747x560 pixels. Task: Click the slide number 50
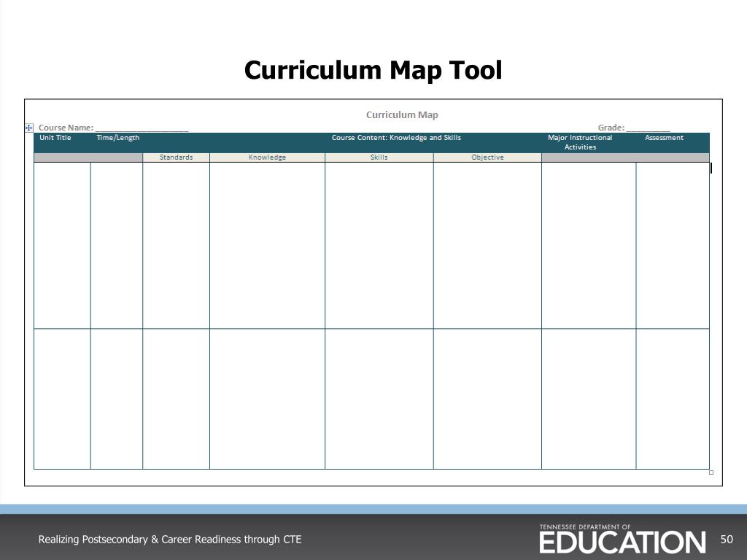(x=727, y=539)
